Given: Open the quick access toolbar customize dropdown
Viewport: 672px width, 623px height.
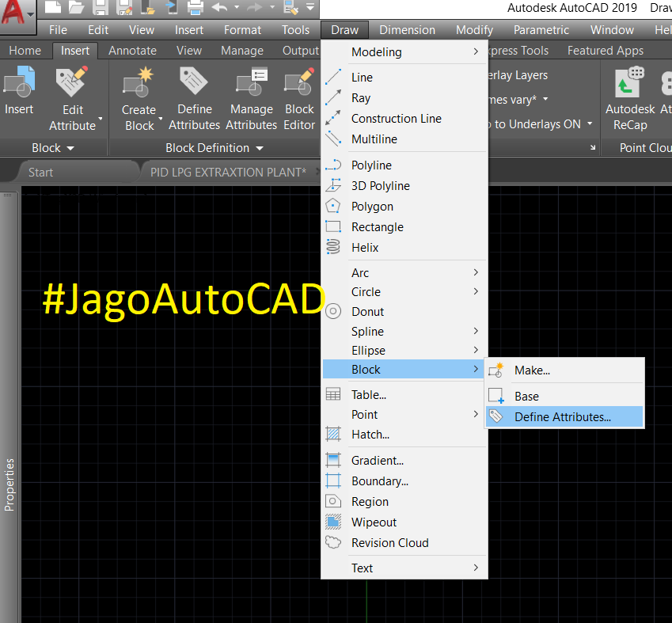Looking at the screenshot, I should pyautogui.click(x=310, y=7).
